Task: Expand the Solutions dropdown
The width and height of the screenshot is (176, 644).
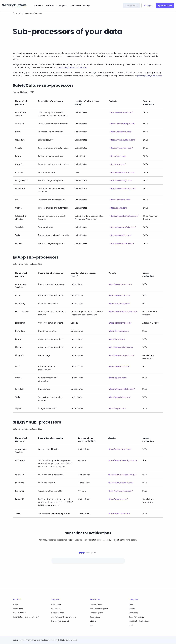Action: point(51,5)
